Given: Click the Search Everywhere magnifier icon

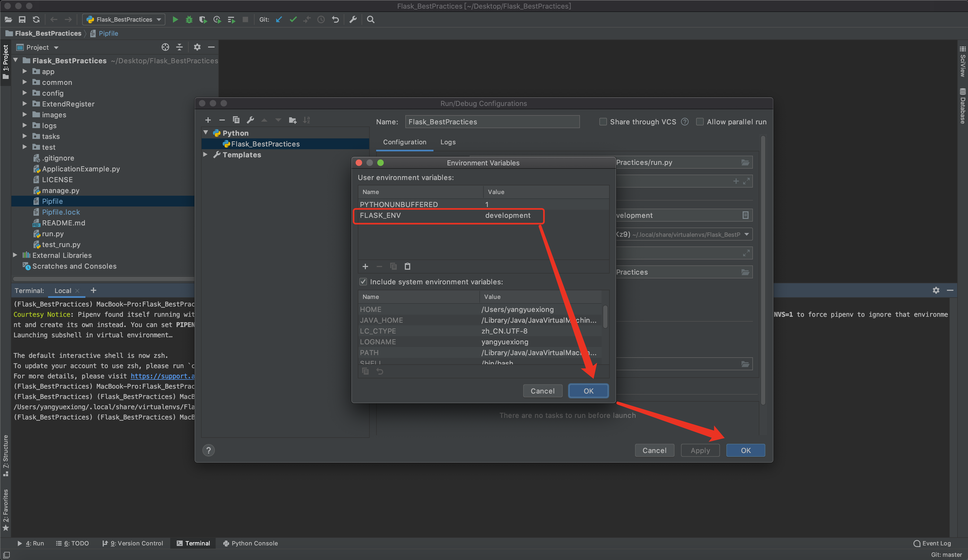Looking at the screenshot, I should (370, 19).
